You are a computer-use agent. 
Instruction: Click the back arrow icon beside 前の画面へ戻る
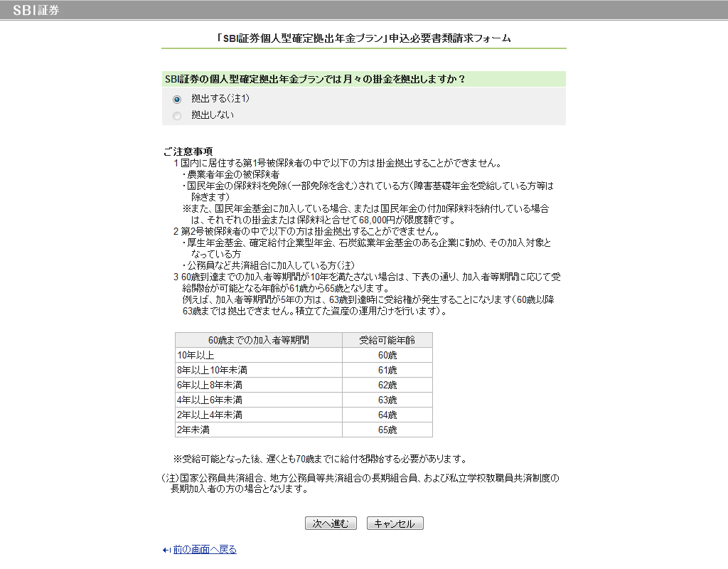click(166, 550)
